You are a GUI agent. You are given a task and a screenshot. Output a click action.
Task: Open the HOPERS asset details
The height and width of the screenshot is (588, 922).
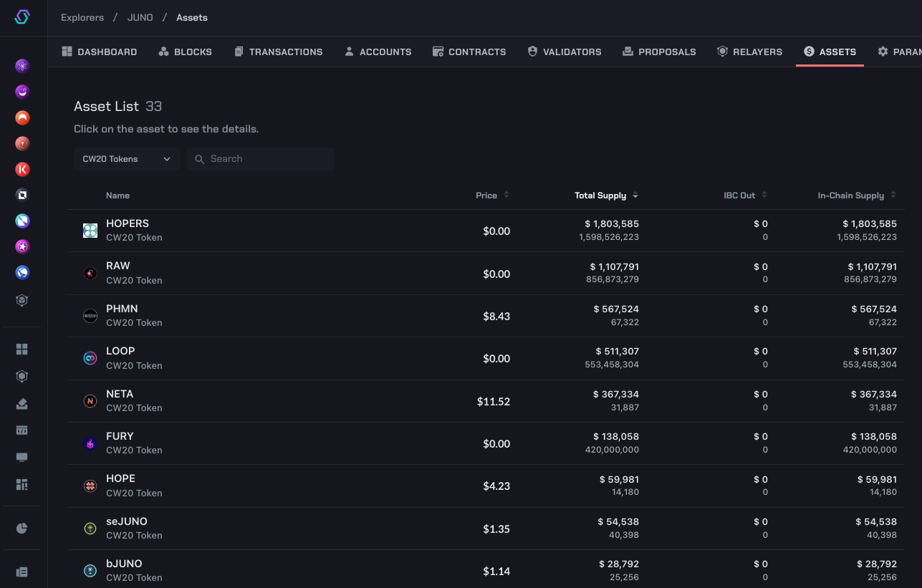[x=486, y=231]
